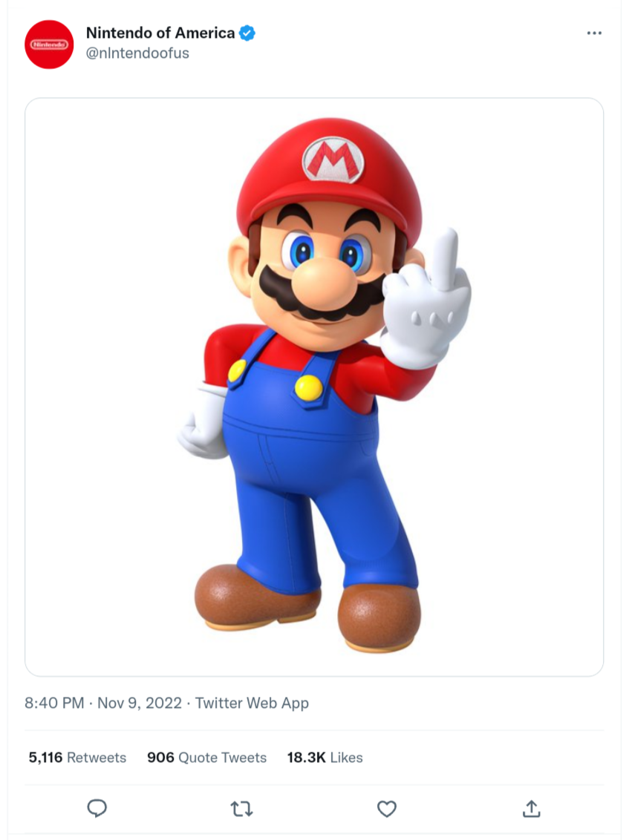Click the Twitter Web App source label
629x840 pixels.
coord(252,703)
